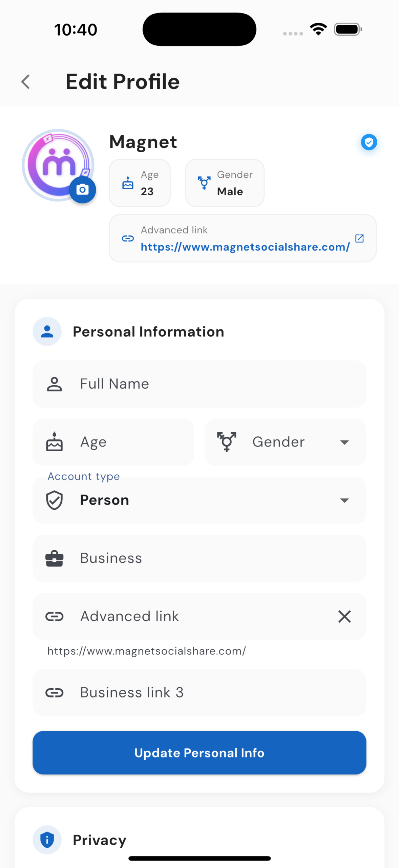399x868 pixels.
Task: Expand the Gender dropdown
Action: (344, 442)
